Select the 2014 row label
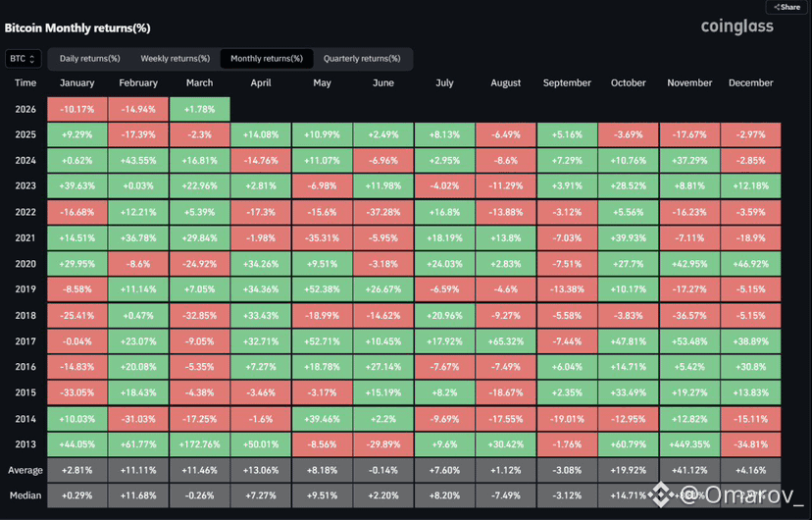 (25, 419)
